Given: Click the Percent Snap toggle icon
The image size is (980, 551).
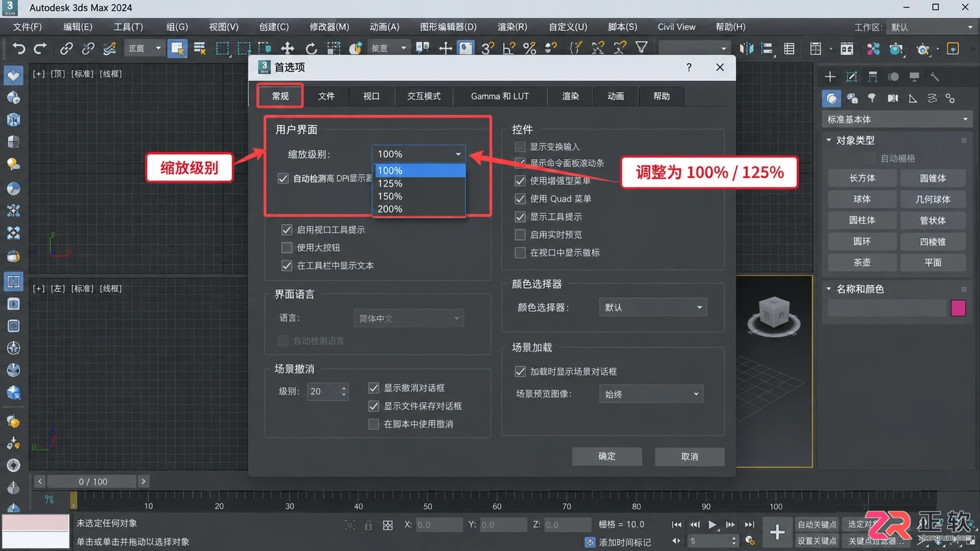Looking at the screenshot, I should pyautogui.click(x=529, y=48).
